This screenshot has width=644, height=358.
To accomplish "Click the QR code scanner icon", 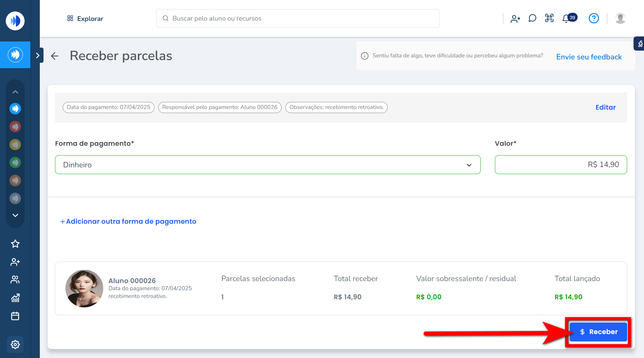I will point(549,19).
